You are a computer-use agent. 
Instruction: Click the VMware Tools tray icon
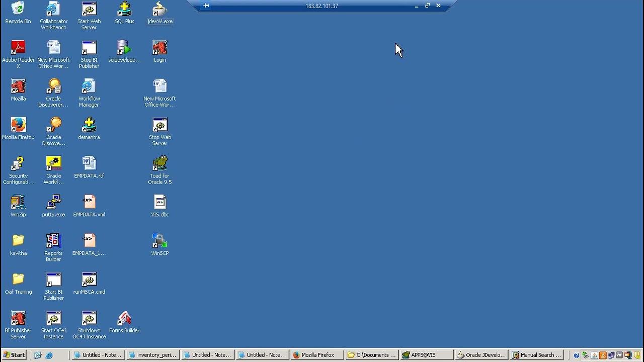pyautogui.click(x=619, y=355)
